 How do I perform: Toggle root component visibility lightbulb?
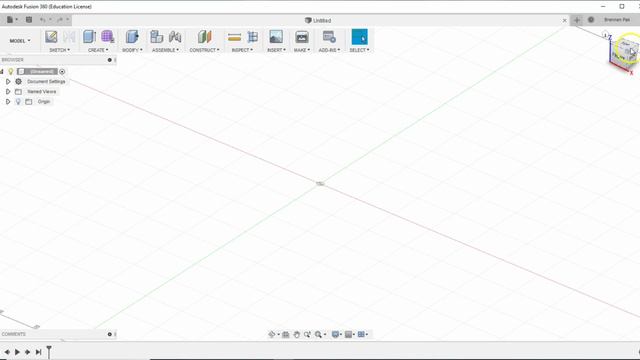11,71
